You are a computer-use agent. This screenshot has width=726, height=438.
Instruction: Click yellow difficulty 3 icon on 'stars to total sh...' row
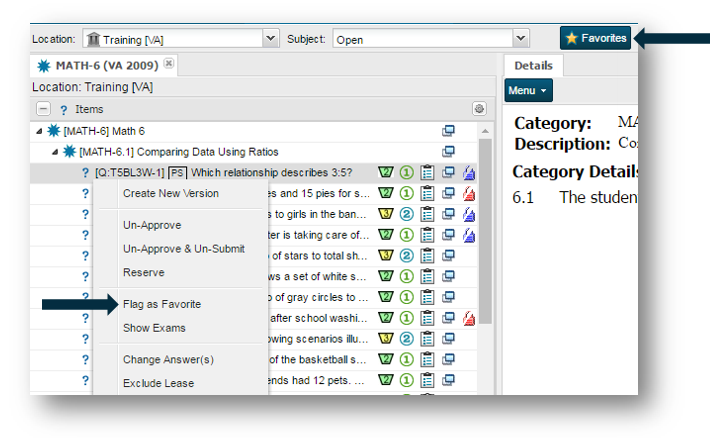pyautogui.click(x=385, y=255)
